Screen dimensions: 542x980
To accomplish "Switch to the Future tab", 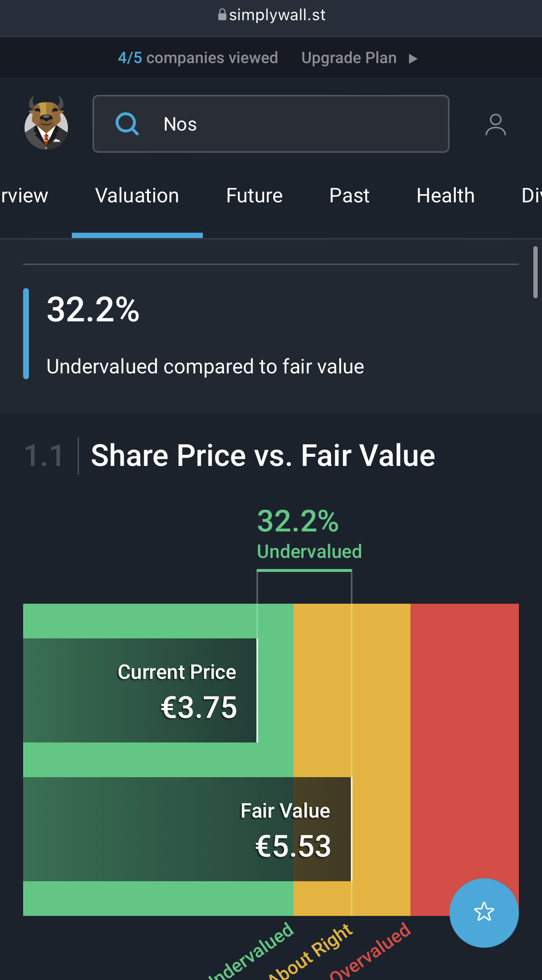I will coord(254,196).
